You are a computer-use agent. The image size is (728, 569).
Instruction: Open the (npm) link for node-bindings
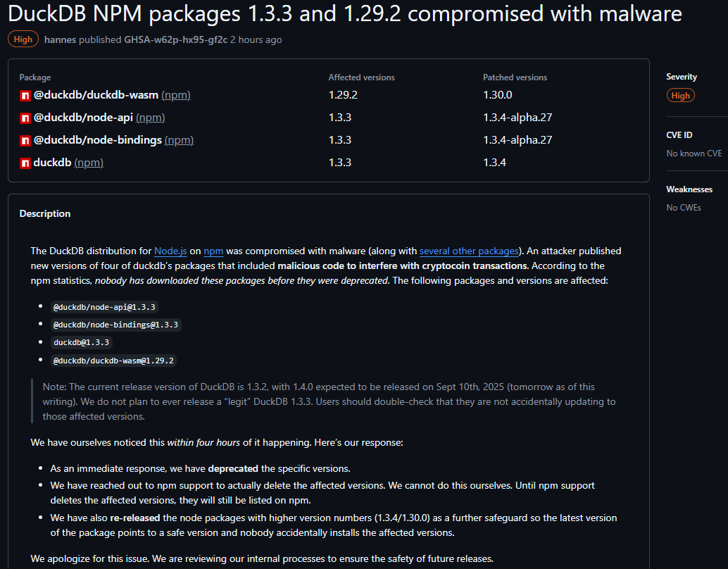point(179,140)
